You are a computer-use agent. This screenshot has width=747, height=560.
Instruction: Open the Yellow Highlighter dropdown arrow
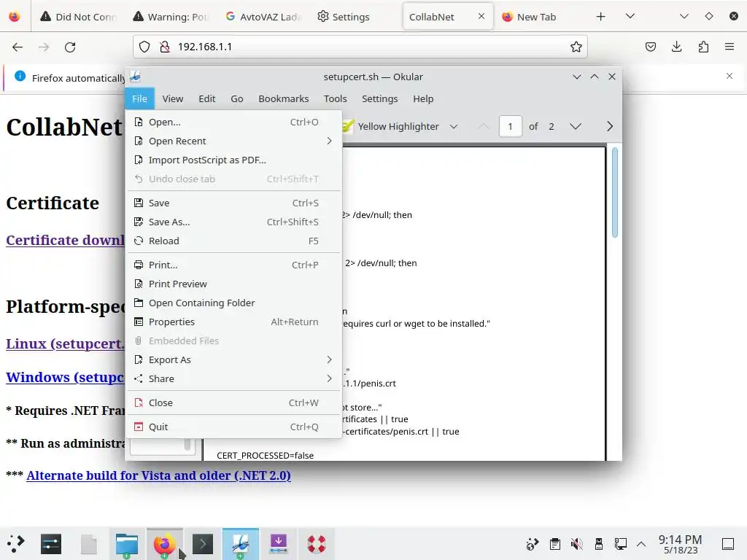[454, 127]
